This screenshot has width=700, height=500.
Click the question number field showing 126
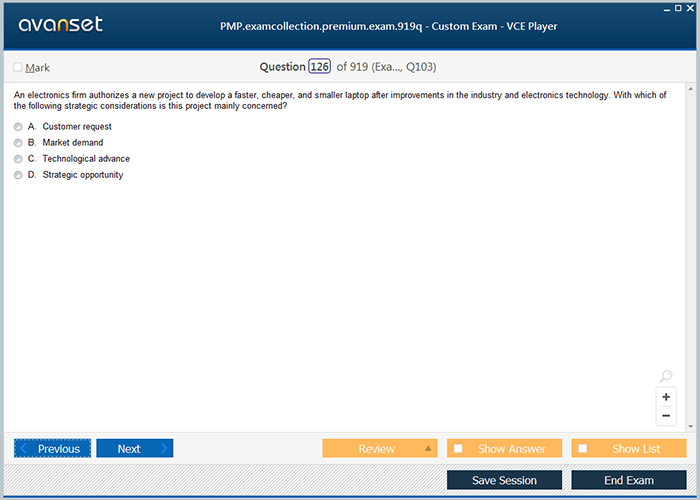pyautogui.click(x=320, y=67)
